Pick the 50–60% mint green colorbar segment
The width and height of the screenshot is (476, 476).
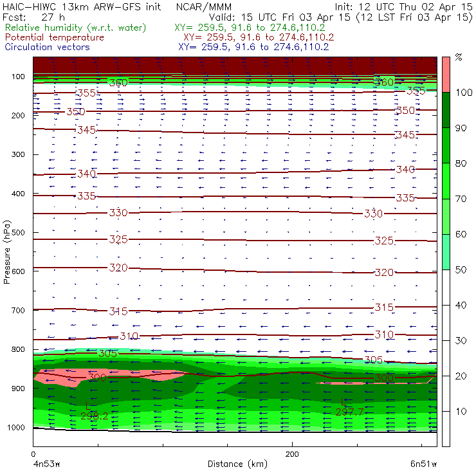(x=446, y=252)
